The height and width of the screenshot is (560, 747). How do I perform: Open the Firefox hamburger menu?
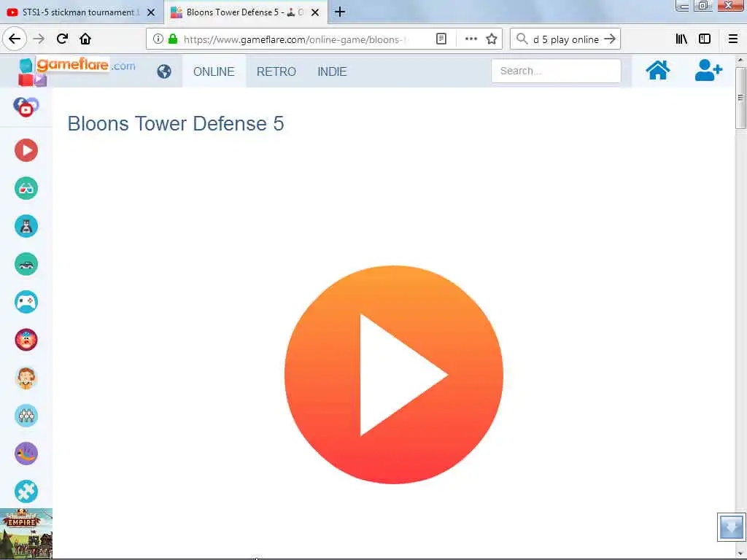(733, 39)
